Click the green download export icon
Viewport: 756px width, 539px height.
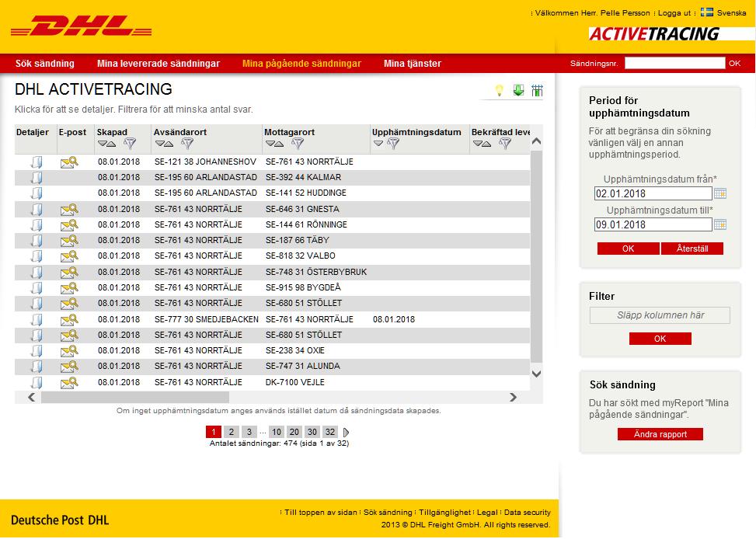tap(518, 90)
